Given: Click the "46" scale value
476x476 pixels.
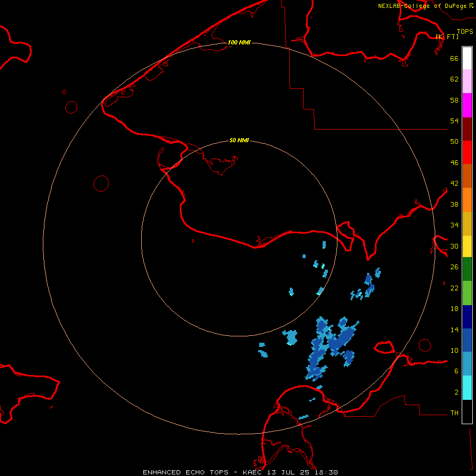Looking at the screenshot, I should click(x=454, y=163).
